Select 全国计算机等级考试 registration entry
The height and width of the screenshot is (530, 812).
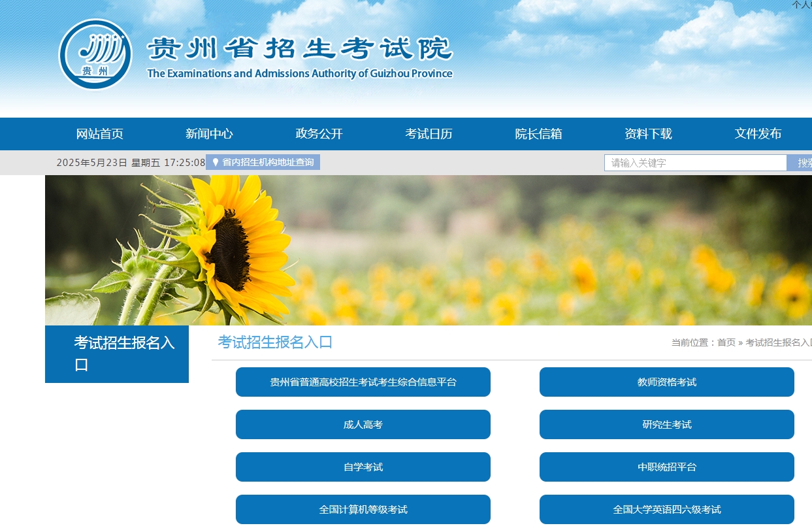coord(363,509)
